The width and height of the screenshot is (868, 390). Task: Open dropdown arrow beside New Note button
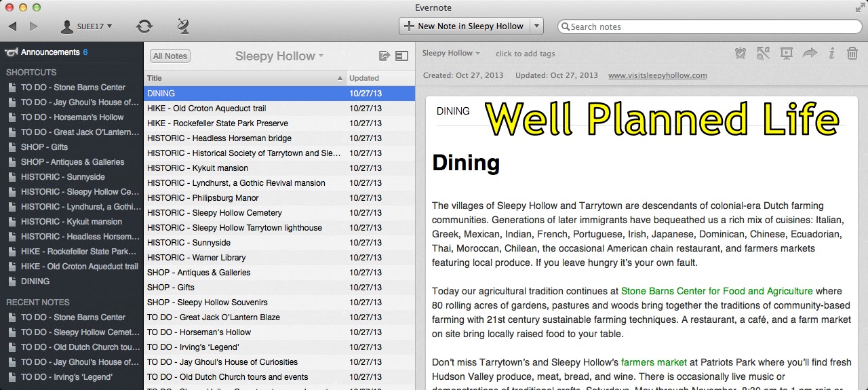(x=536, y=26)
